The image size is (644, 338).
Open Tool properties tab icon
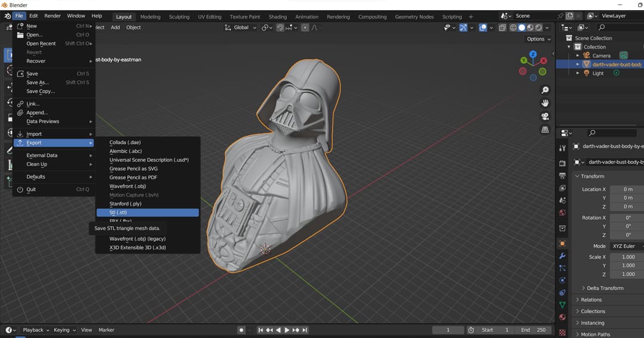pos(562,148)
